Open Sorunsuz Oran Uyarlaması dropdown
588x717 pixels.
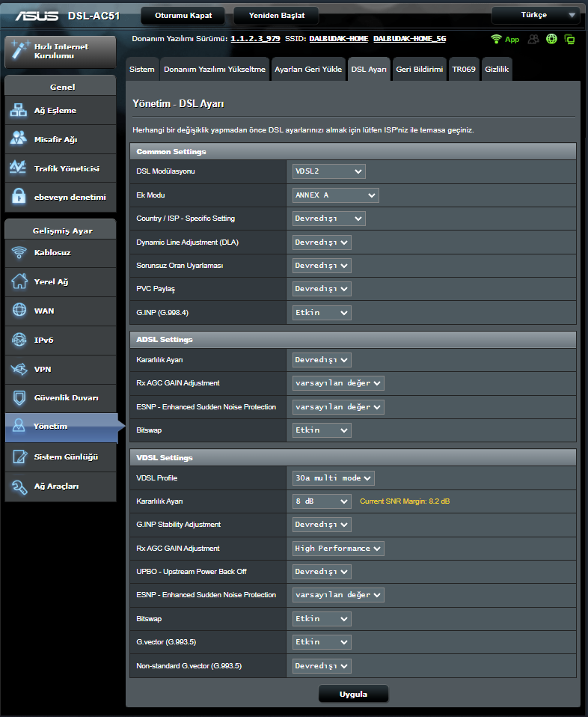coord(322,266)
